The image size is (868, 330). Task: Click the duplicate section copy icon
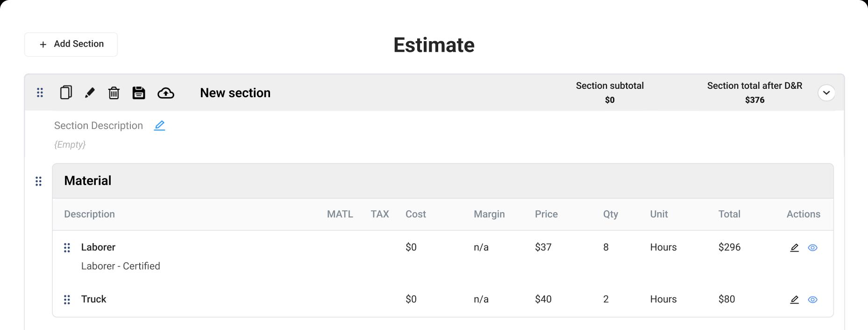click(66, 93)
